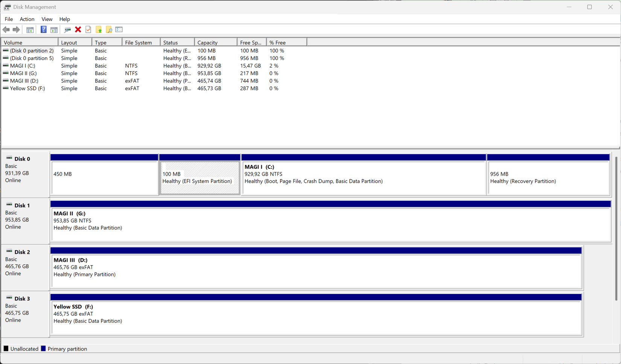The image size is (621, 364).
Task: Click the Back navigation arrow
Action: 6,29
